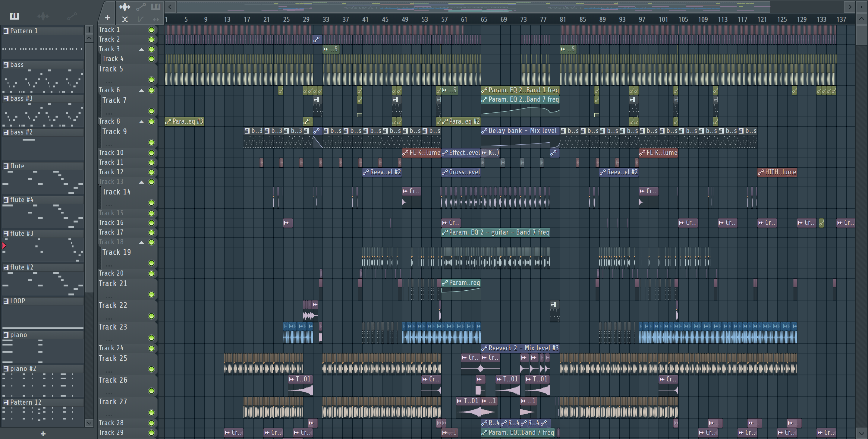Mute Track 1 with its green light
Screen dimensions: 868x439
(152, 30)
